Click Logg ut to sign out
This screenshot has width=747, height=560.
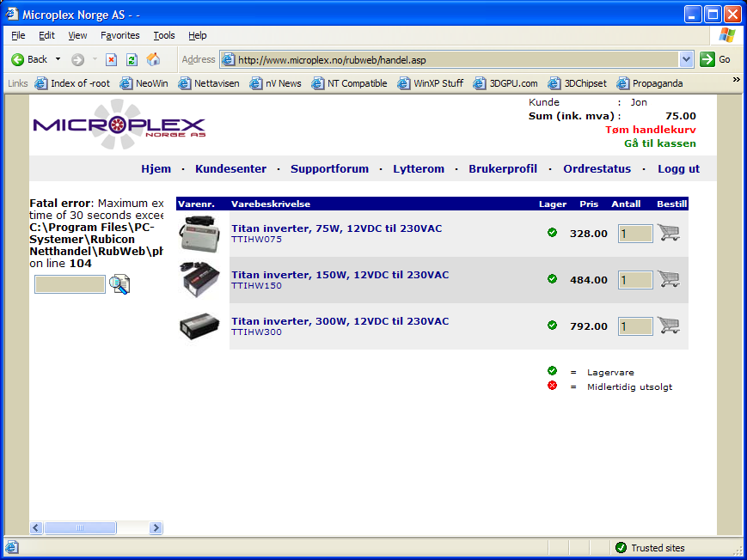pyautogui.click(x=678, y=168)
